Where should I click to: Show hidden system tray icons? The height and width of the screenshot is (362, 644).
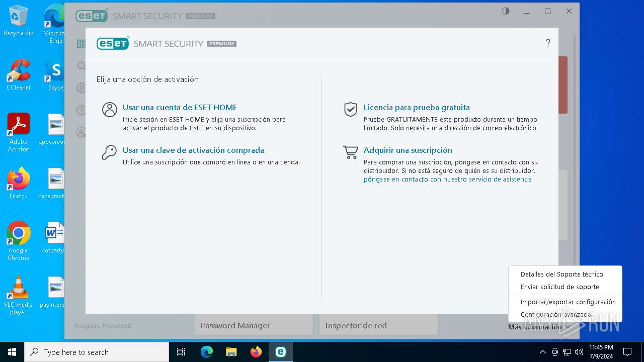pos(542,352)
